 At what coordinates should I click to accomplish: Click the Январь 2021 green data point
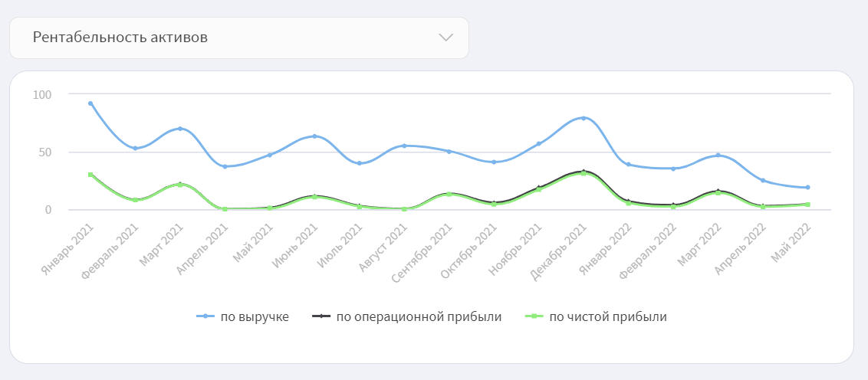[x=90, y=175]
